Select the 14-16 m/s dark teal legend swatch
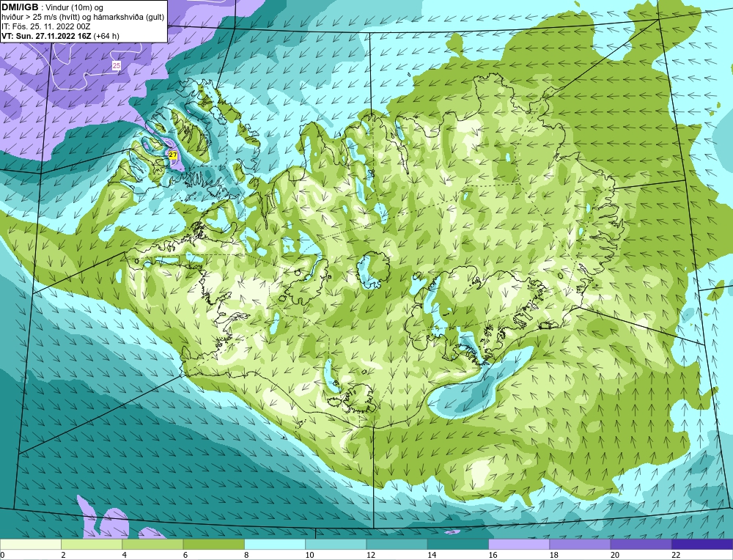This screenshot has width=733, height=560. [x=458, y=544]
